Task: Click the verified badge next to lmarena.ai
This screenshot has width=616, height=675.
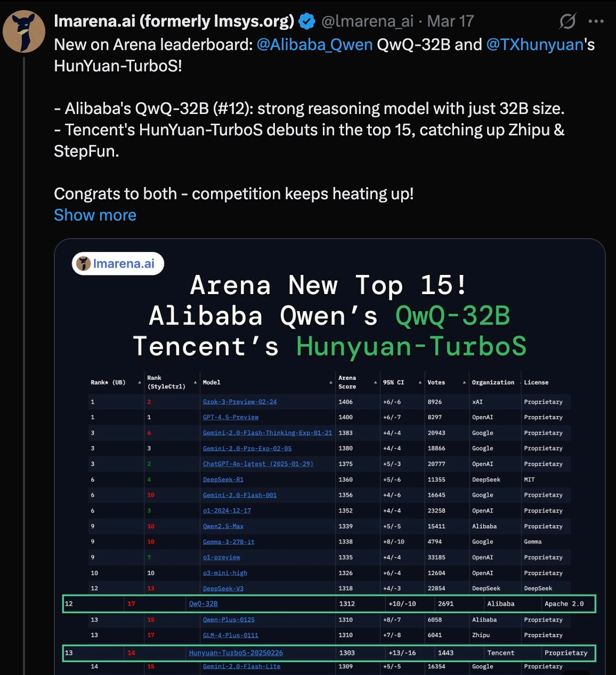Action: coord(307,21)
